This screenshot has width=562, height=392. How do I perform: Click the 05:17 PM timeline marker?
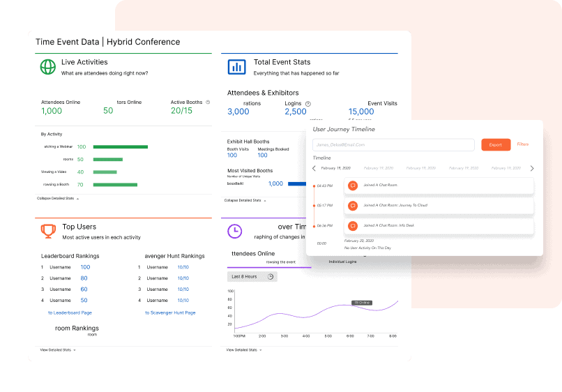(x=314, y=206)
